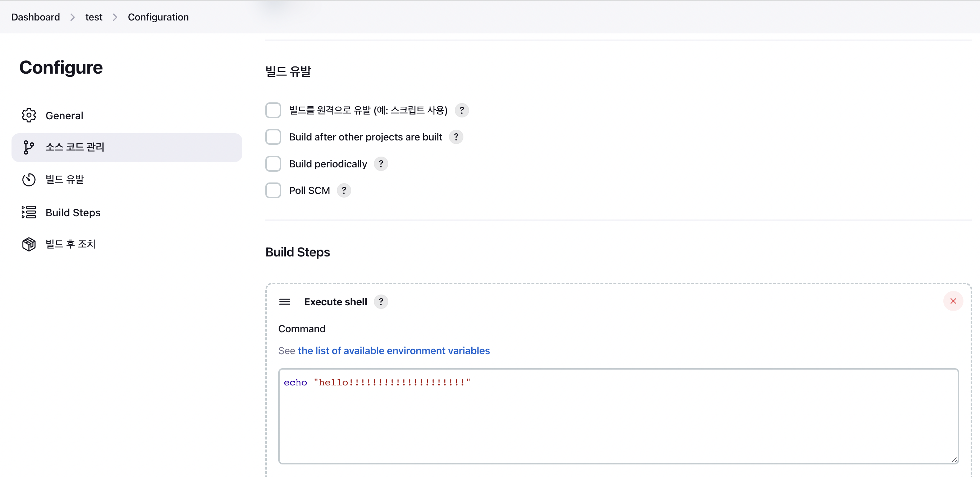Enable the Build periodically checkbox
This screenshot has height=477, width=980.
pos(273,164)
